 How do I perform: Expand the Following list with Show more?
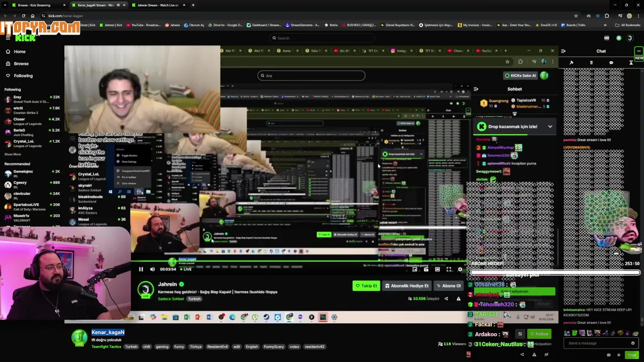(13, 154)
